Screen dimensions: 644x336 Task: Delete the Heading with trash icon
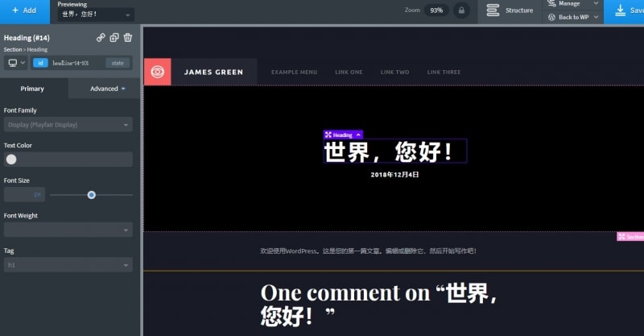[128, 38]
